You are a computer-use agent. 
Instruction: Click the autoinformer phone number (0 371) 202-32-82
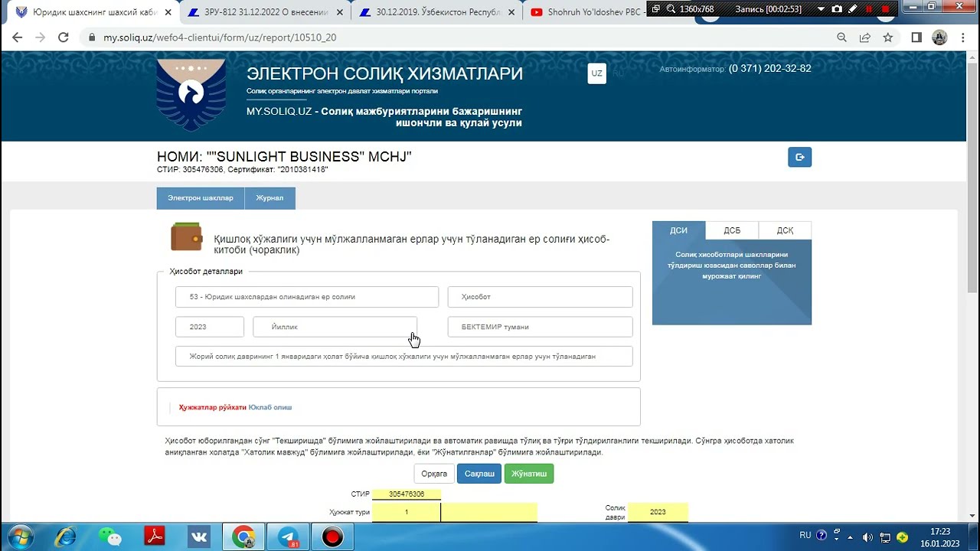point(769,68)
